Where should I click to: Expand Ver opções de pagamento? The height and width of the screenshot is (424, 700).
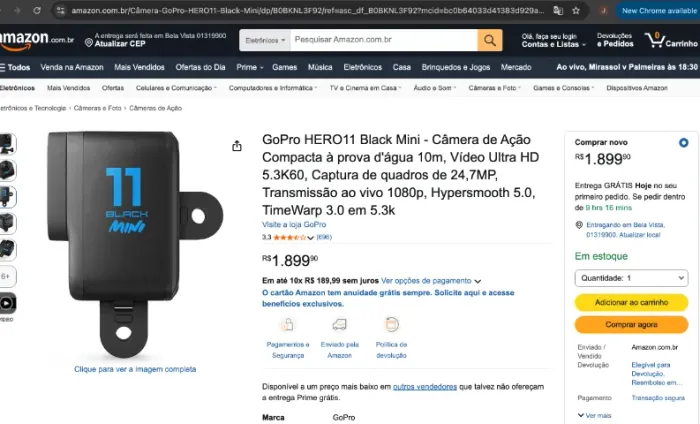pyautogui.click(x=431, y=281)
